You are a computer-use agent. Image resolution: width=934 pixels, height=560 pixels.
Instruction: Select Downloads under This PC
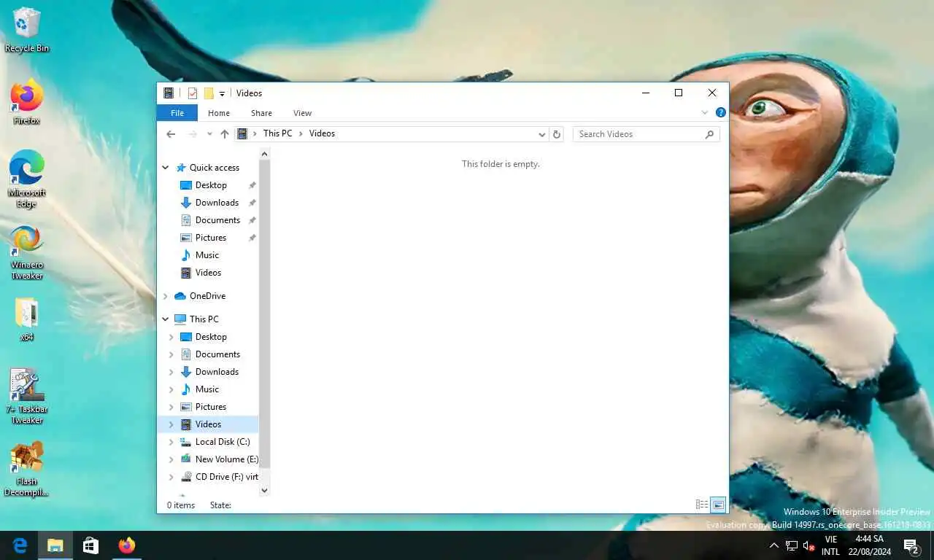217,372
